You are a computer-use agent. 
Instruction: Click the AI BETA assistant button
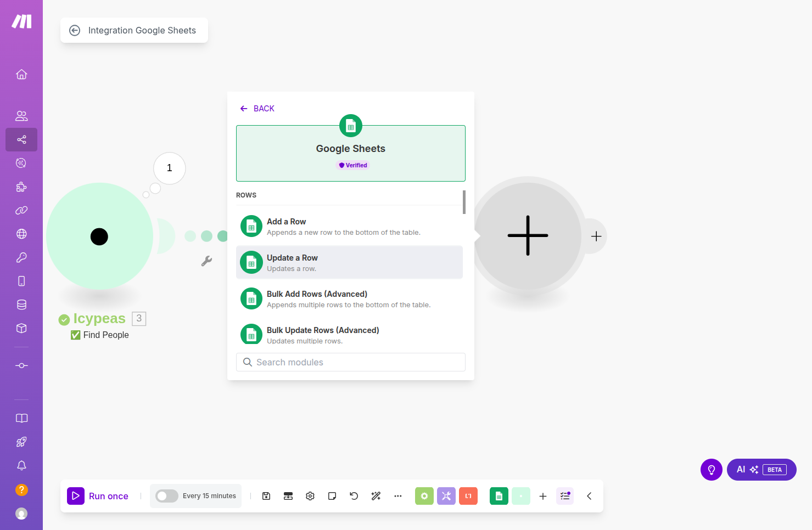coord(761,470)
